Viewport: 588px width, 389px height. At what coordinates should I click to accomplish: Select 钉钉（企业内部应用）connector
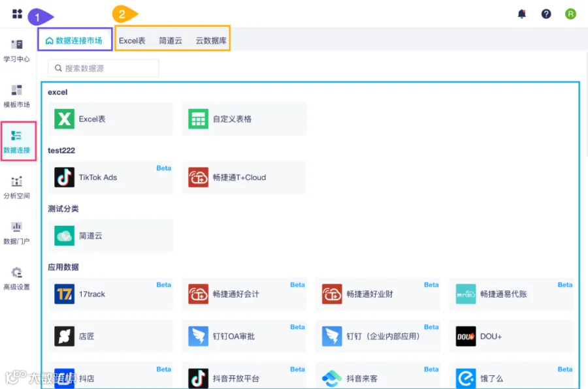tap(378, 336)
